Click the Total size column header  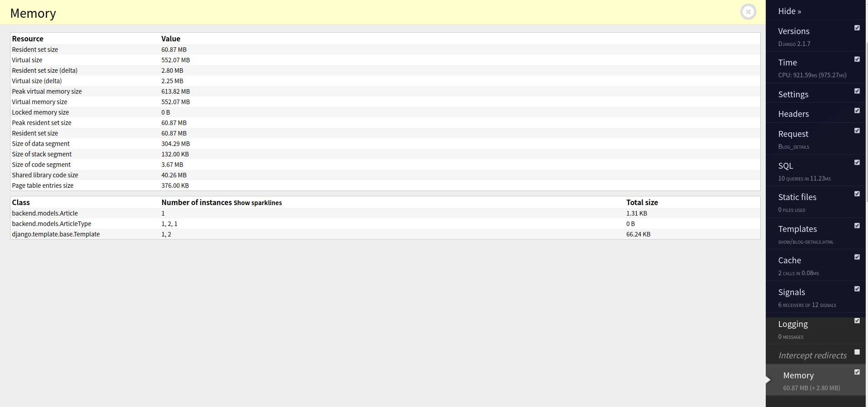pyautogui.click(x=642, y=202)
